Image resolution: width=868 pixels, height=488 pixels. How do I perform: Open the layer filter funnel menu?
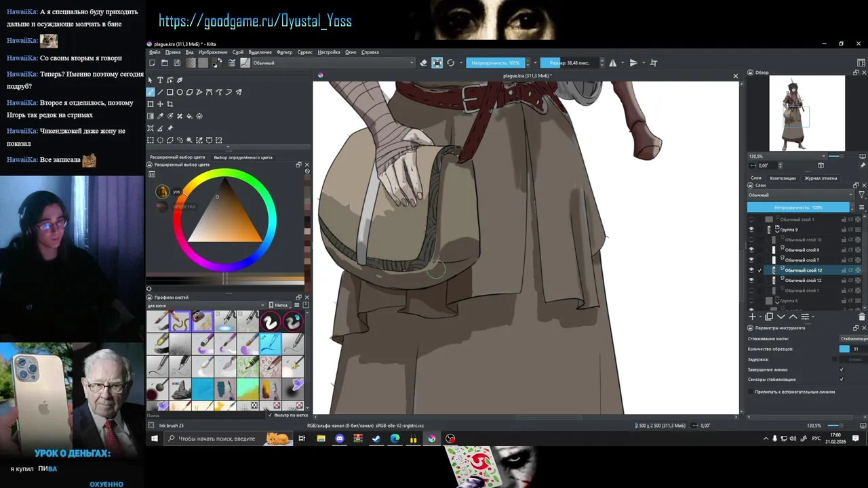(x=862, y=195)
